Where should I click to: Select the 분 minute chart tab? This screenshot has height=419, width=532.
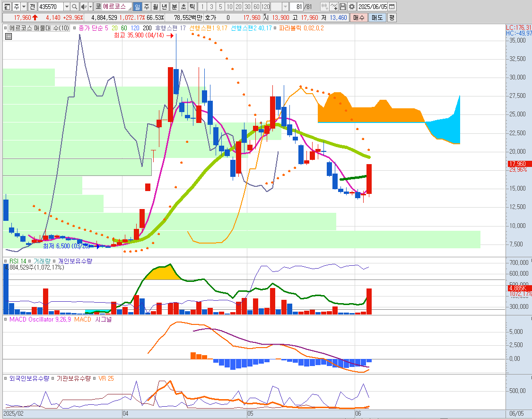click(174, 7)
